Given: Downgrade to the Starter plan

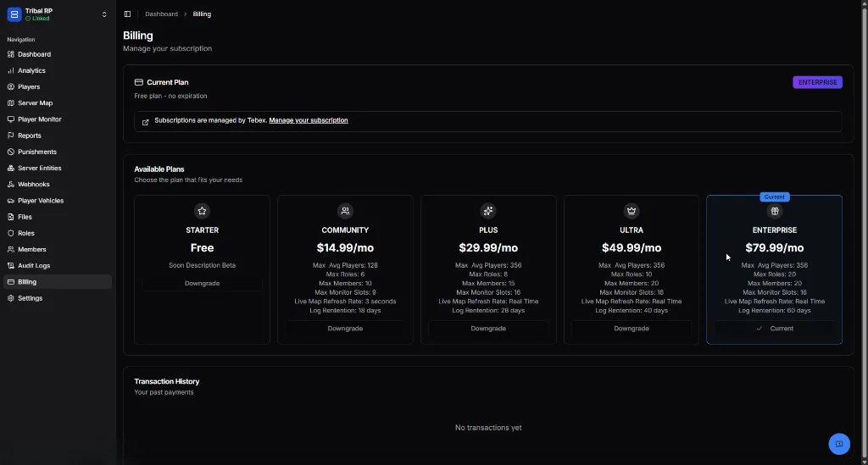Looking at the screenshot, I should 202,283.
